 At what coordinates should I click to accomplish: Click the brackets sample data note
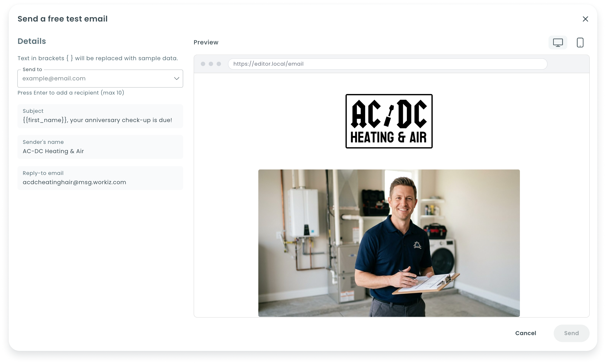pos(98,58)
